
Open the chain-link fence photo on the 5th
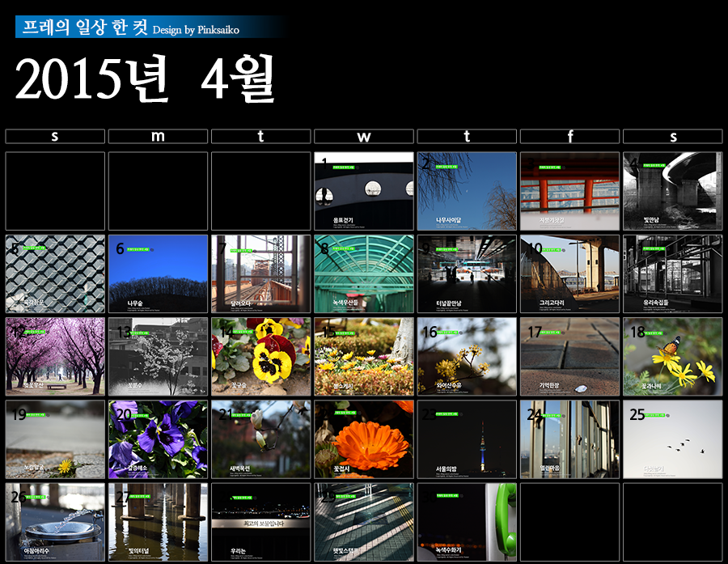(x=55, y=274)
